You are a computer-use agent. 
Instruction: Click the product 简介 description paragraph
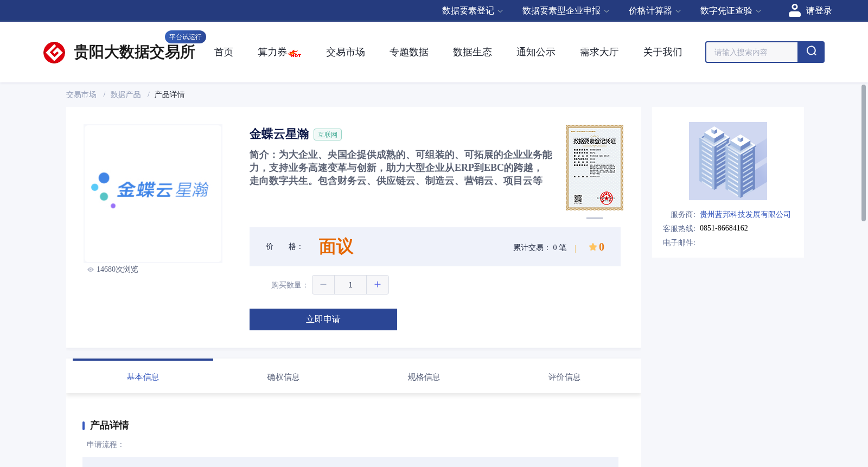pos(401,168)
